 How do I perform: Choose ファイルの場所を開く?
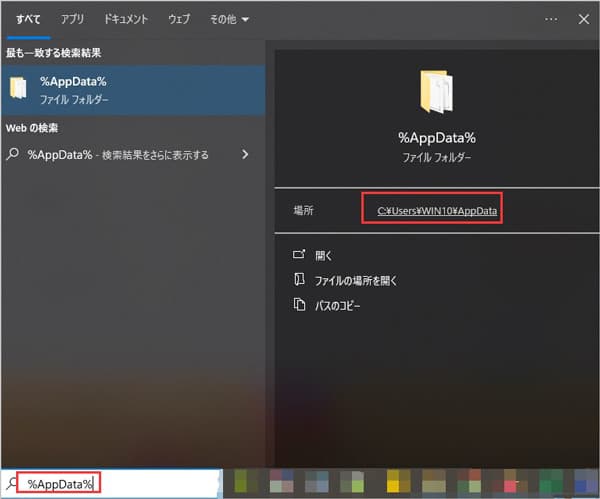click(356, 280)
